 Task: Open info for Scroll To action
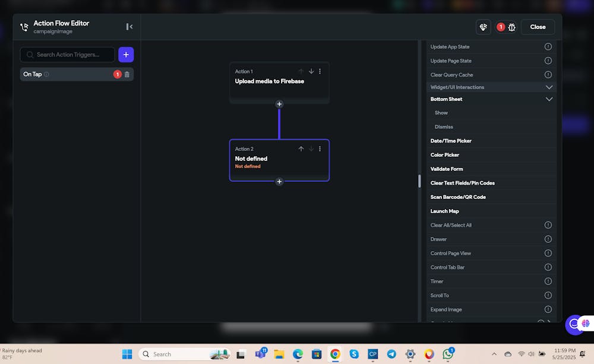(548, 295)
